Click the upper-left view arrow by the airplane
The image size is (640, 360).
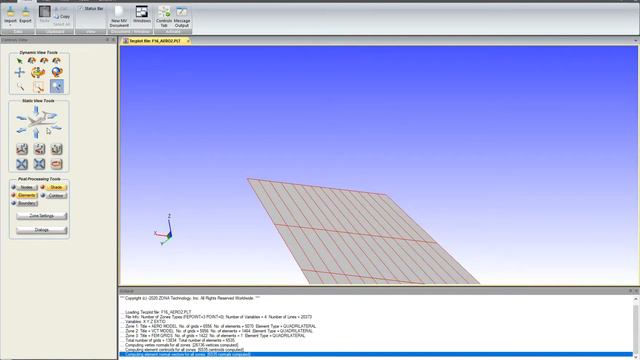21,118
